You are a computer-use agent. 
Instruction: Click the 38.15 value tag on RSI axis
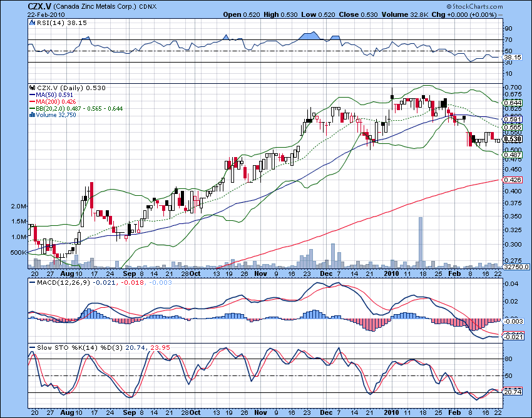coord(513,58)
